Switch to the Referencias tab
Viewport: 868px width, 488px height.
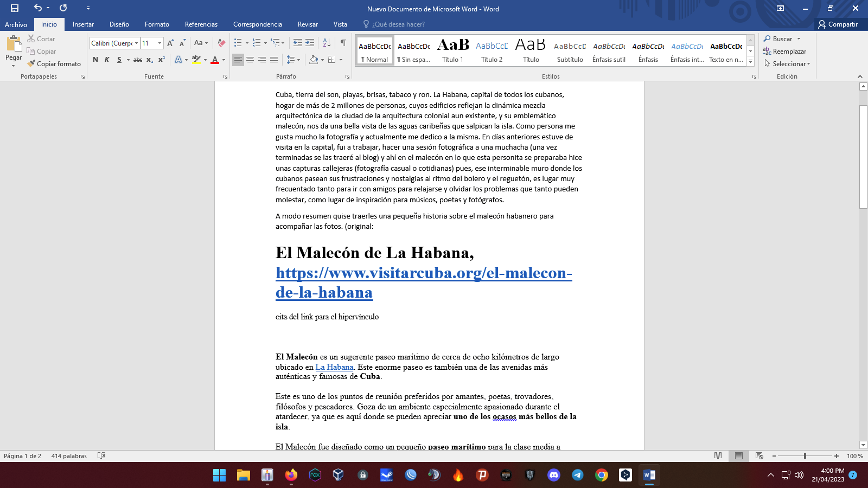point(201,24)
